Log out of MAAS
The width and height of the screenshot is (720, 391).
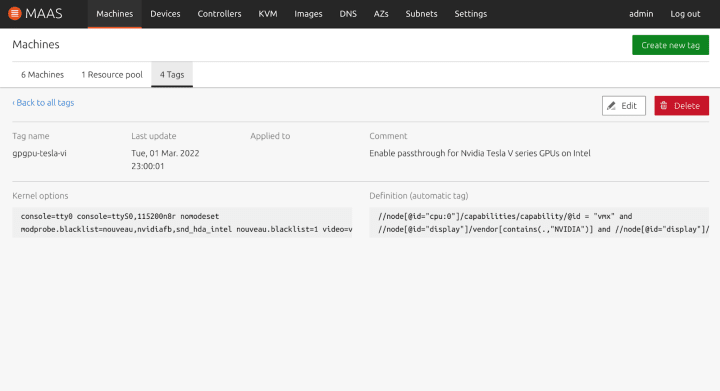pos(685,14)
